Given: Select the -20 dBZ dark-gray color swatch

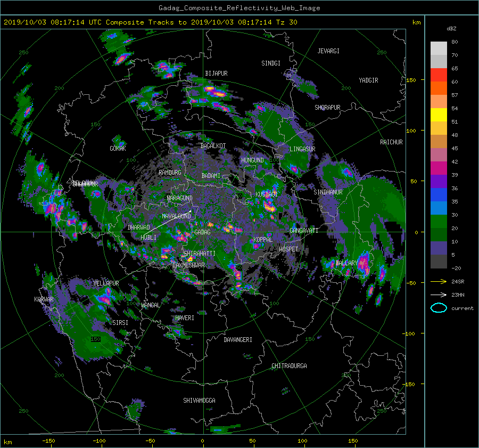Looking at the screenshot, I should click(x=439, y=262).
